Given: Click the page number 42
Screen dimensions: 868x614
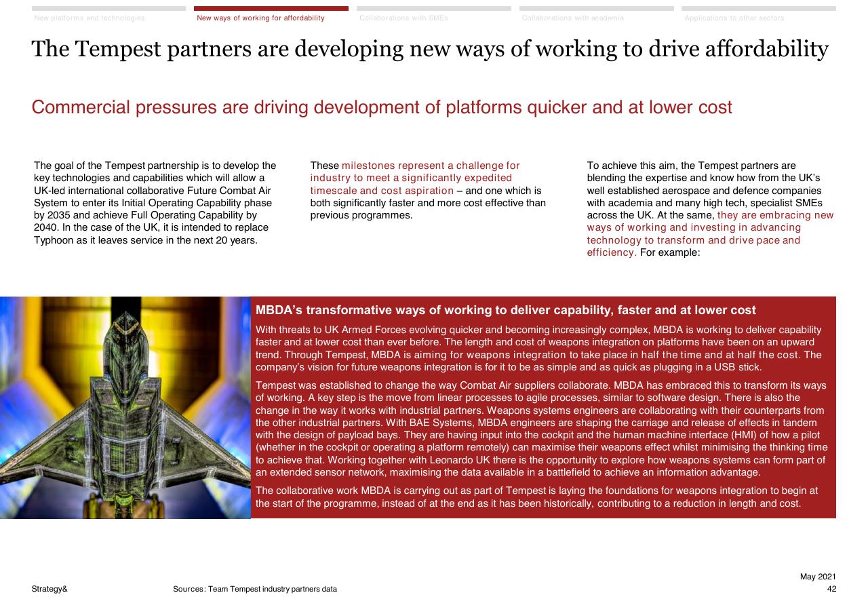Looking at the screenshot, I should [x=831, y=589].
